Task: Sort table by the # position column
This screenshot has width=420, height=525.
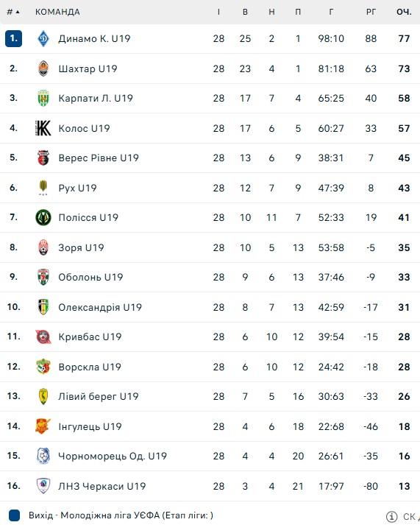Action: pyautogui.click(x=13, y=12)
